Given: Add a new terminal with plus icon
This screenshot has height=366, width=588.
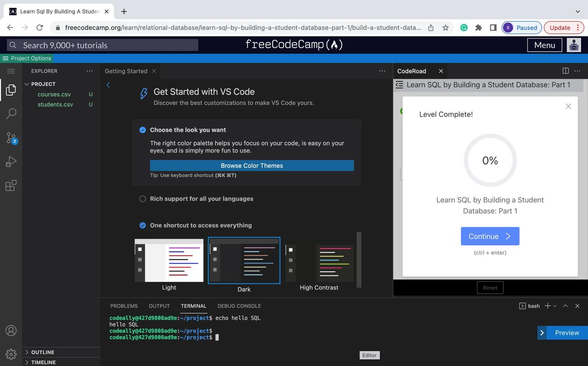Looking at the screenshot, I should [x=547, y=306].
